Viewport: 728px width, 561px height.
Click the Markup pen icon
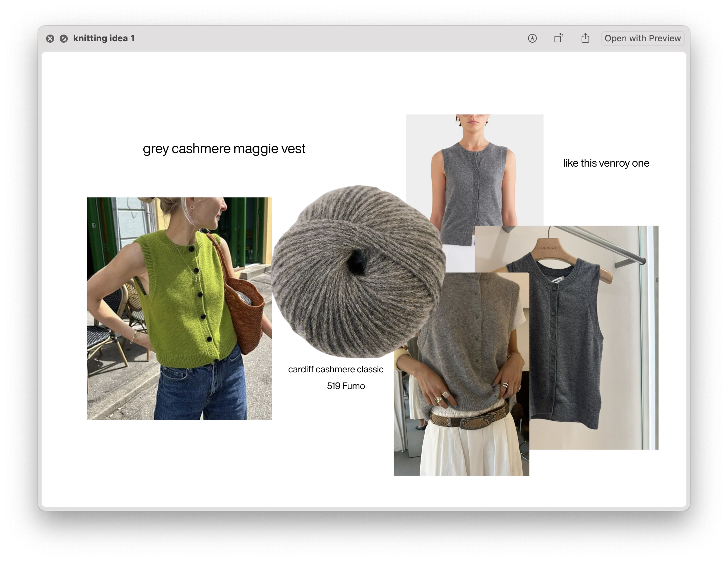point(532,39)
